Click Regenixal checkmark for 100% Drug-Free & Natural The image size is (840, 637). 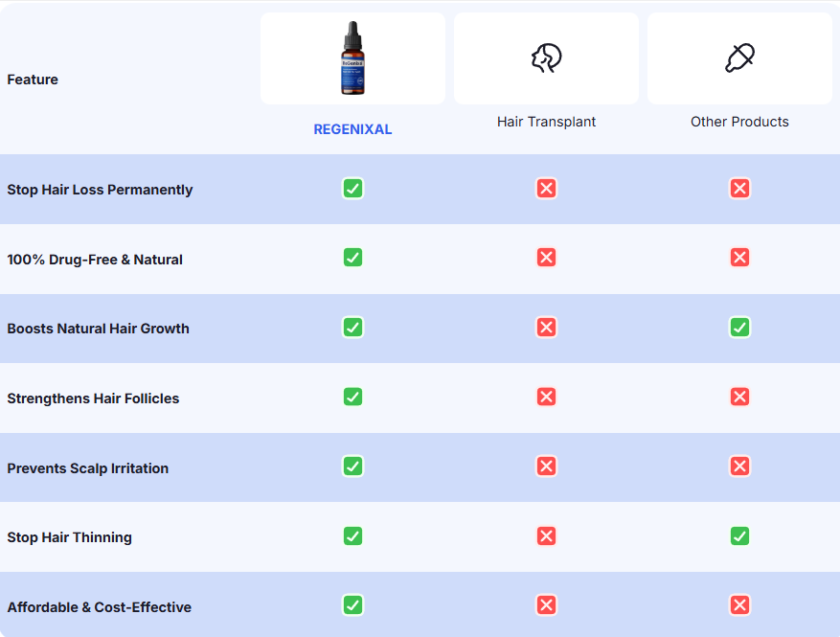[352, 258]
